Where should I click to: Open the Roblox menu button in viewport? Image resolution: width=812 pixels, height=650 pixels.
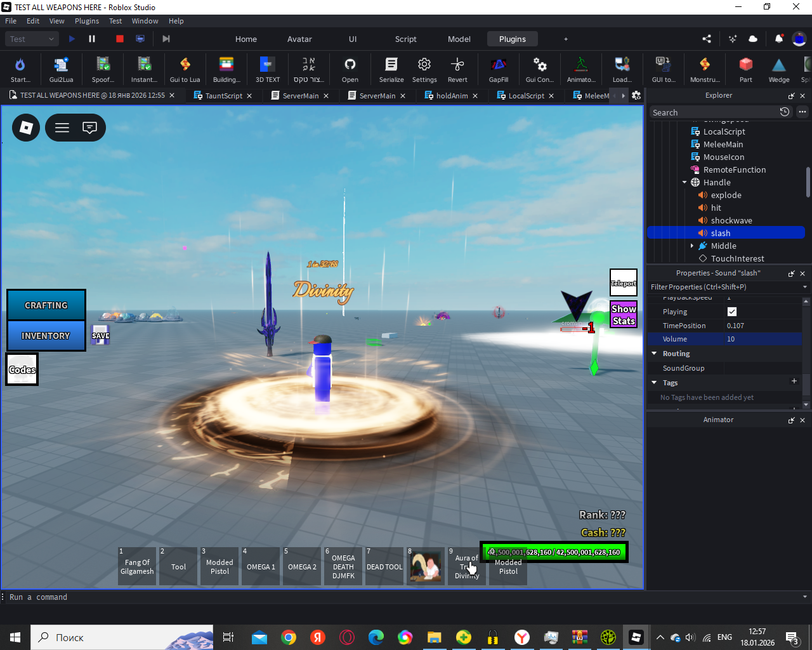pyautogui.click(x=26, y=128)
